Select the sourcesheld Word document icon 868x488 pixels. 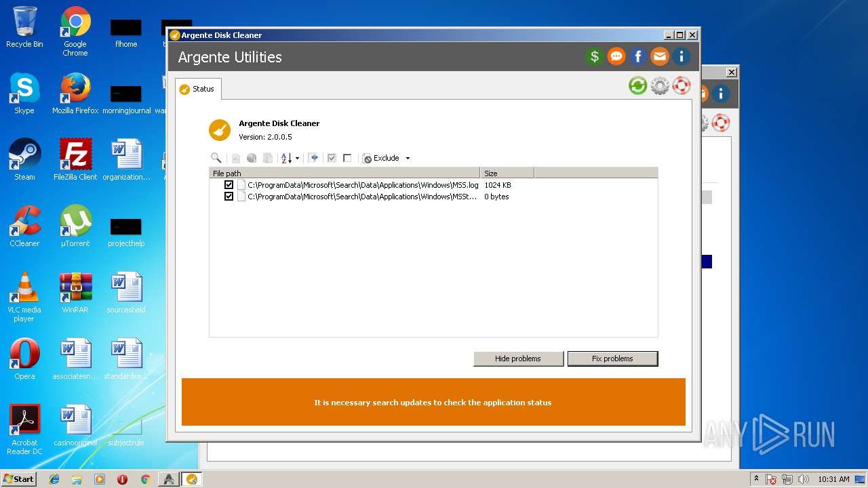click(126, 293)
